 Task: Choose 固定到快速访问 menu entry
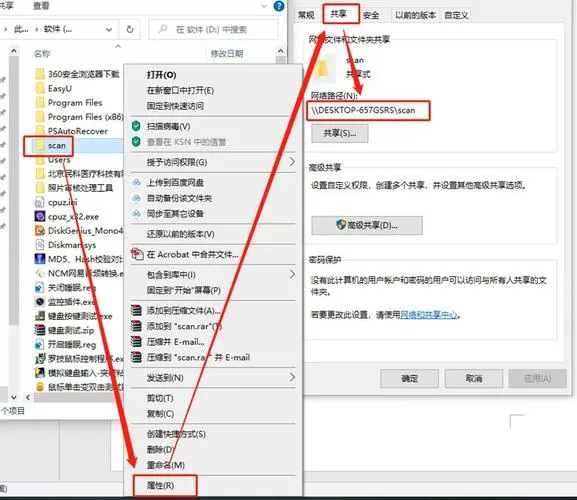point(175,106)
